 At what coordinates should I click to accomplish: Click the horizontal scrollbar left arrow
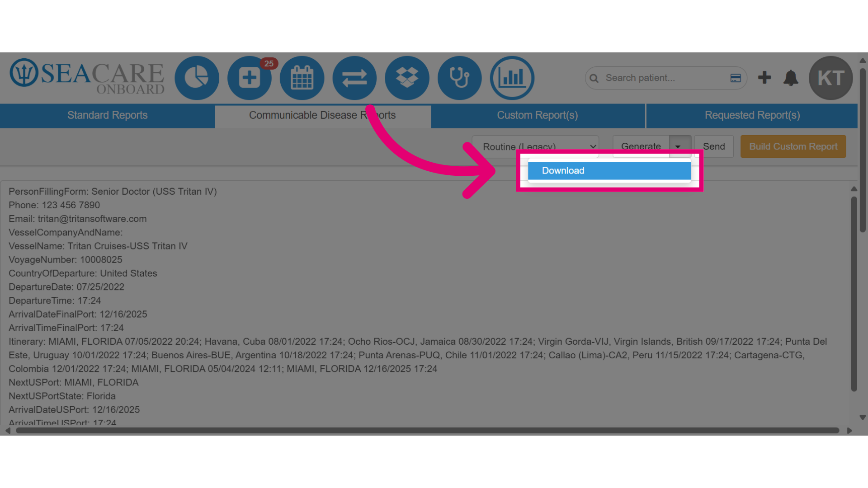pos(8,431)
